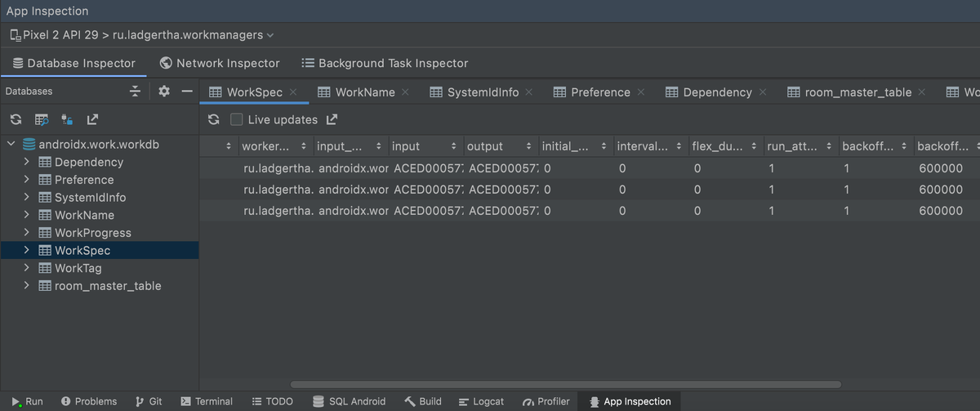Switch to the SystemIdInfo table tab
This screenshot has width=980, height=411.
(x=482, y=92)
